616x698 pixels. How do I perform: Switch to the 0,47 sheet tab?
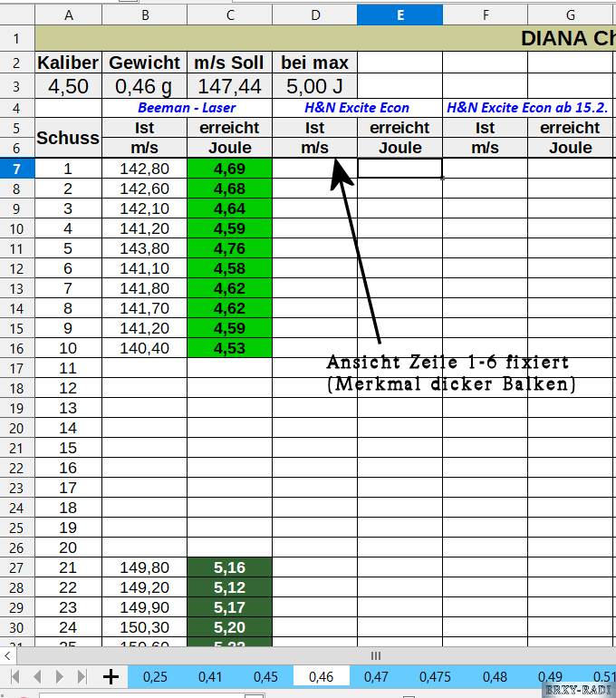(x=376, y=677)
